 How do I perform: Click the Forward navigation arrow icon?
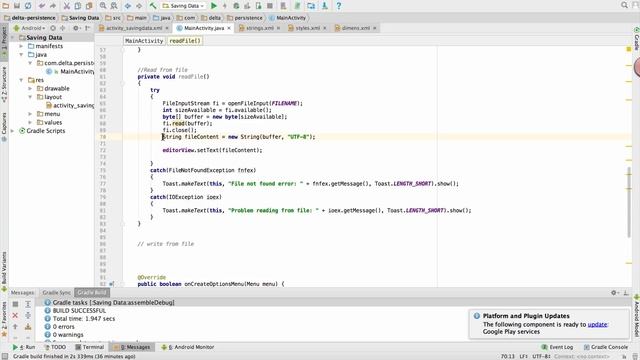[x=139, y=6]
